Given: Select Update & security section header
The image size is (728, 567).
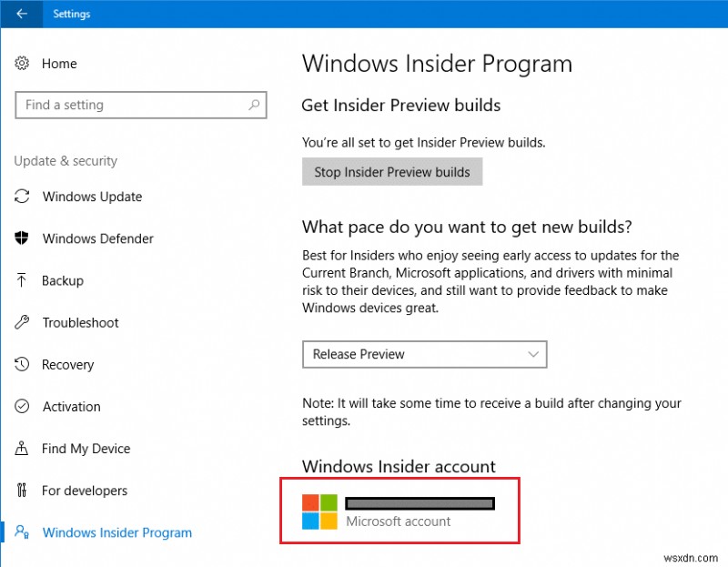Looking at the screenshot, I should (x=66, y=161).
